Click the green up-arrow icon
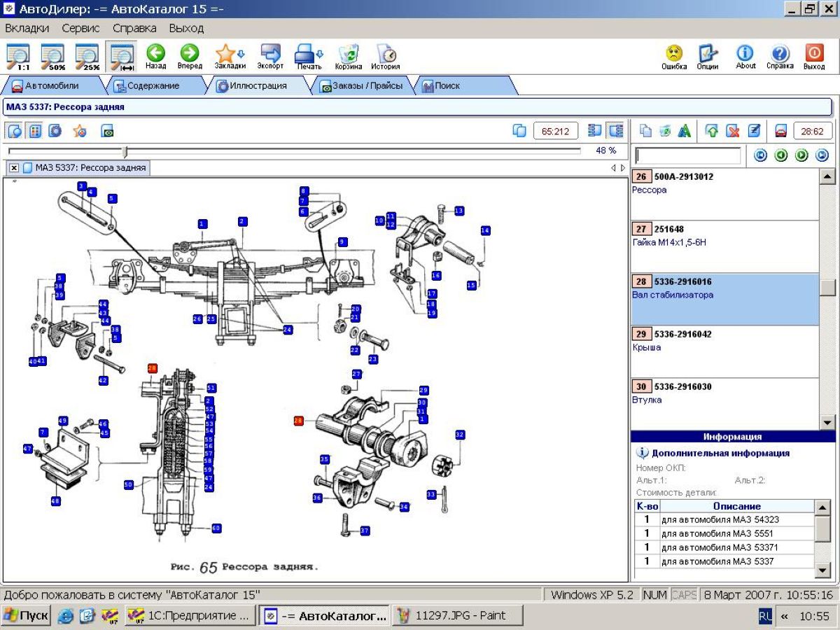 712,131
